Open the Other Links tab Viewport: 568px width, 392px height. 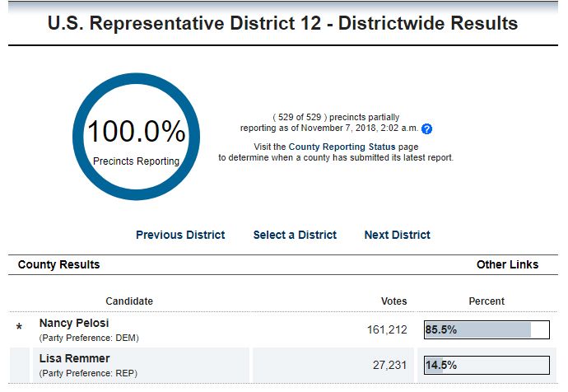(507, 265)
